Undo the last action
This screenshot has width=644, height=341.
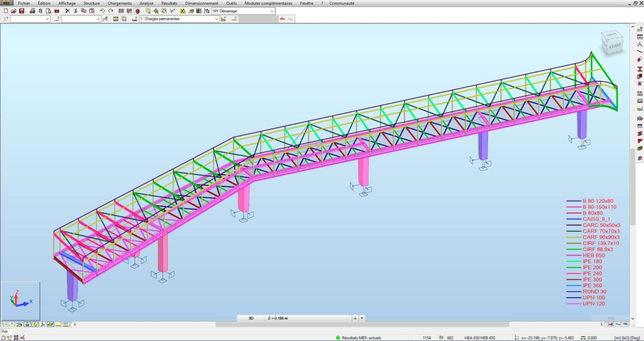pyautogui.click(x=102, y=11)
